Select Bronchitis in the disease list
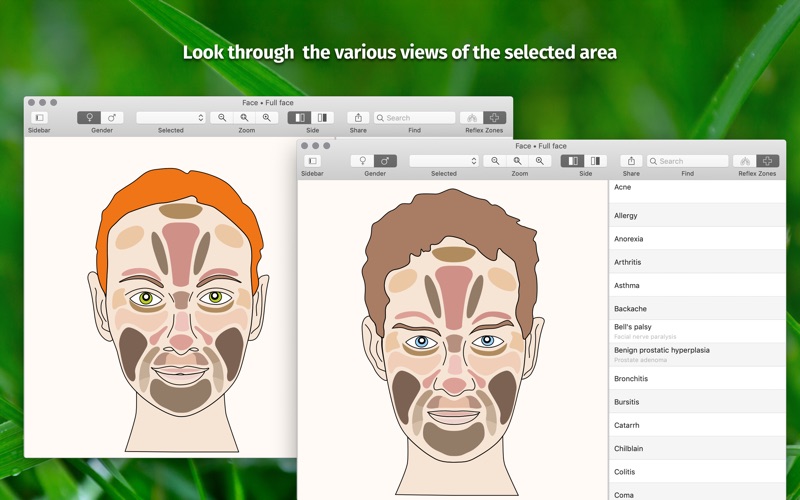This screenshot has width=800, height=500. pyautogui.click(x=697, y=379)
